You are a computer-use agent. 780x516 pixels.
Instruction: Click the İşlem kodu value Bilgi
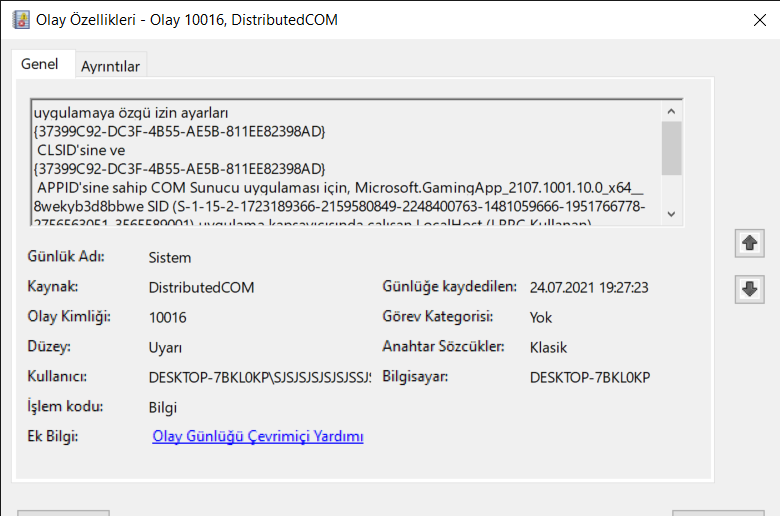click(x=163, y=408)
